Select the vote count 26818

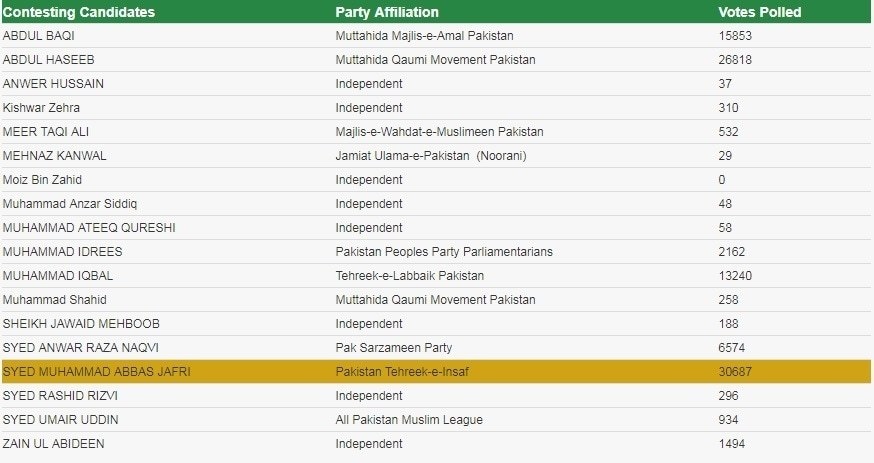click(x=735, y=60)
